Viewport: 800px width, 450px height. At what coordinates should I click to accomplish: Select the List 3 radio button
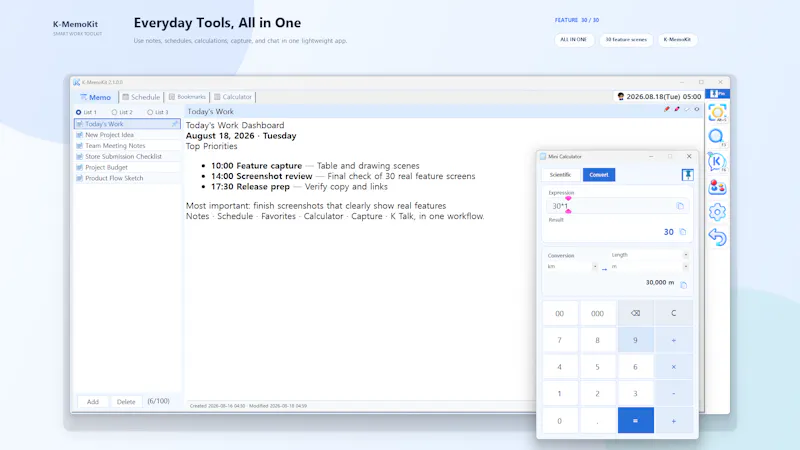(x=150, y=112)
